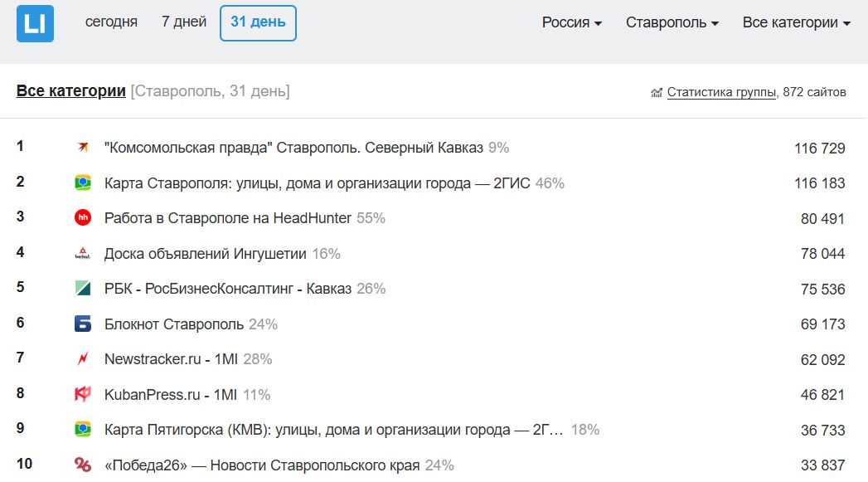Open the Статистика группы link
This screenshot has width=868, height=482.
[x=721, y=92]
